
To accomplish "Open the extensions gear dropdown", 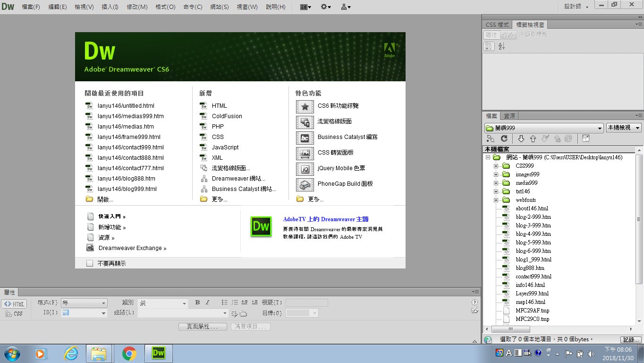I will [x=326, y=7].
